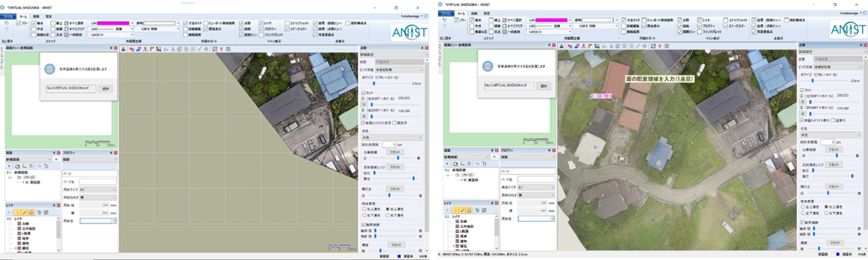Close the 図面 panel in the right window
Viewport: 868px width, 260px height.
pos(497,150)
